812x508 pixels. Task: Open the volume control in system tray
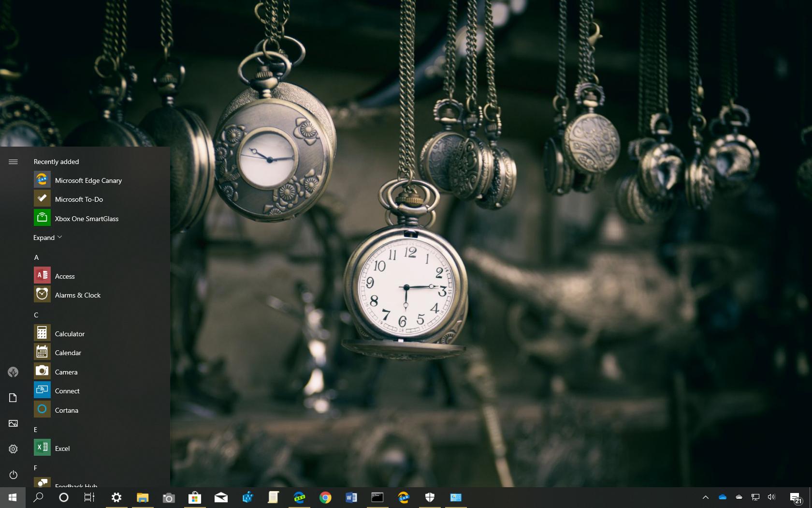click(x=771, y=497)
